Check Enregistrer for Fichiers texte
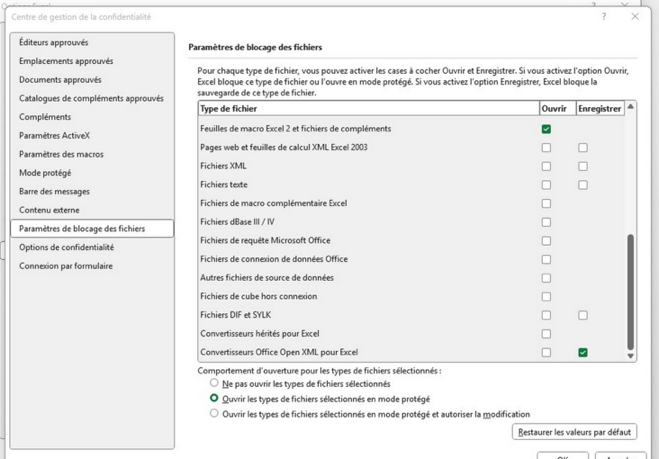659x459 pixels. tap(583, 185)
